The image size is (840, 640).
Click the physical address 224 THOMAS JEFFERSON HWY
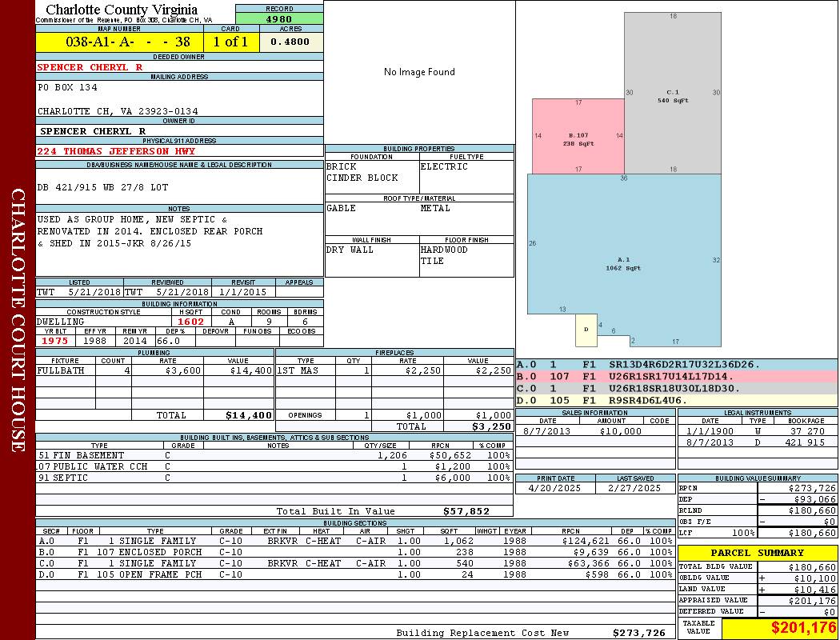click(116, 151)
